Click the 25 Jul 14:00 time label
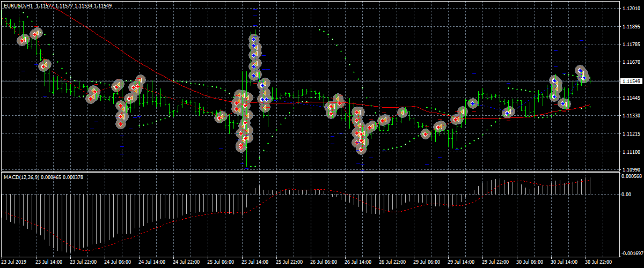644x268 pixels. (x=254, y=263)
